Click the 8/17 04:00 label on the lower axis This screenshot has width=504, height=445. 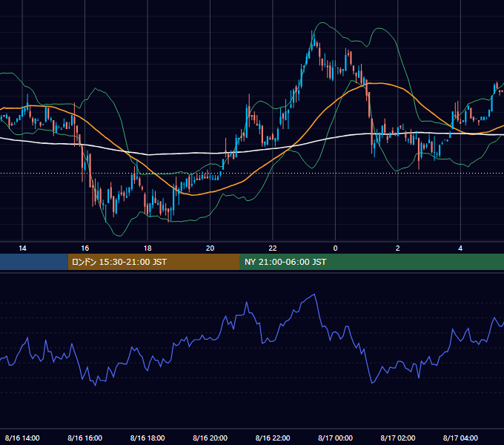pyautogui.click(x=460, y=438)
